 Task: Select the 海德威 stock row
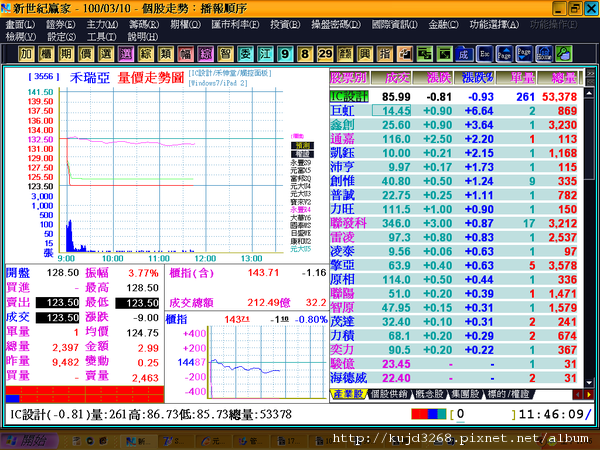456,378
